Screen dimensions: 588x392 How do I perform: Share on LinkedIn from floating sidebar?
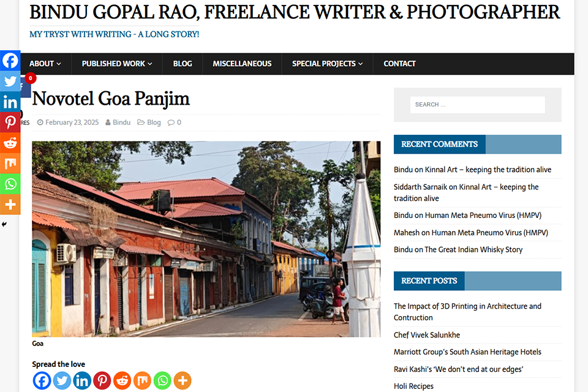[x=10, y=102]
